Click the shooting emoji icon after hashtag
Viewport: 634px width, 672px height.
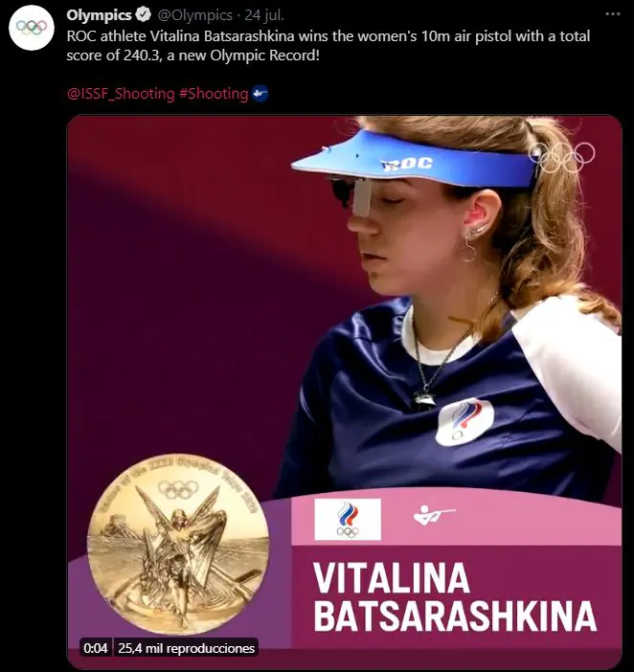[x=260, y=93]
